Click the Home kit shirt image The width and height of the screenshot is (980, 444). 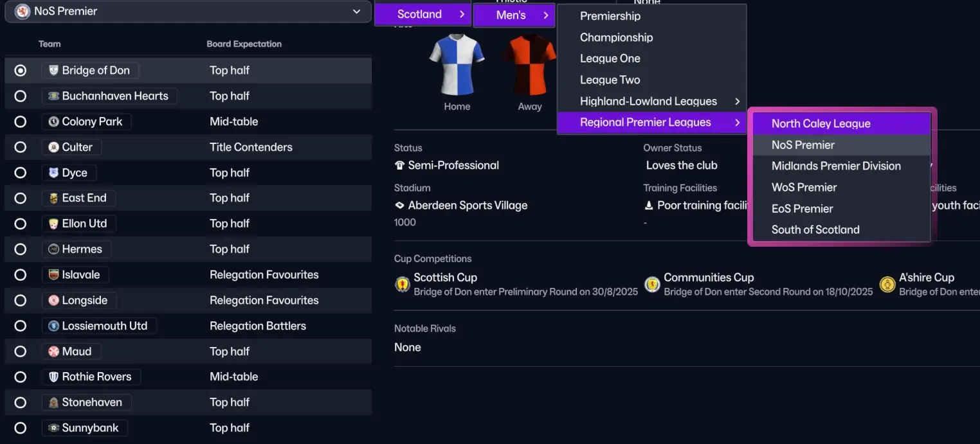(457, 64)
